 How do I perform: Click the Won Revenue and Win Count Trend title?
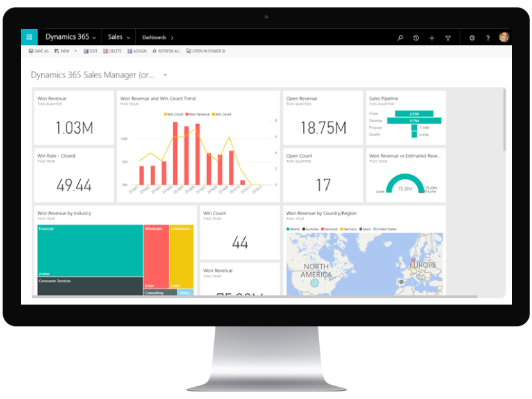point(158,99)
